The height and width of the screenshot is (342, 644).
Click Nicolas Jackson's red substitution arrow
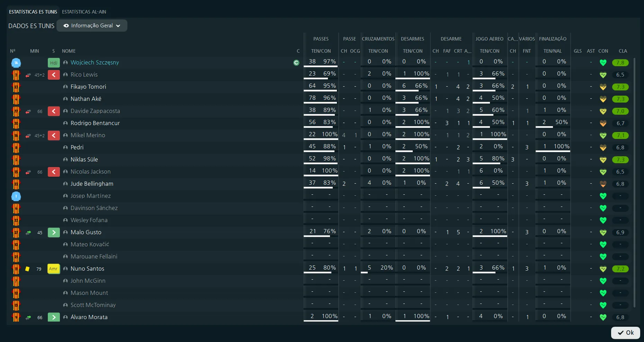pos(54,172)
